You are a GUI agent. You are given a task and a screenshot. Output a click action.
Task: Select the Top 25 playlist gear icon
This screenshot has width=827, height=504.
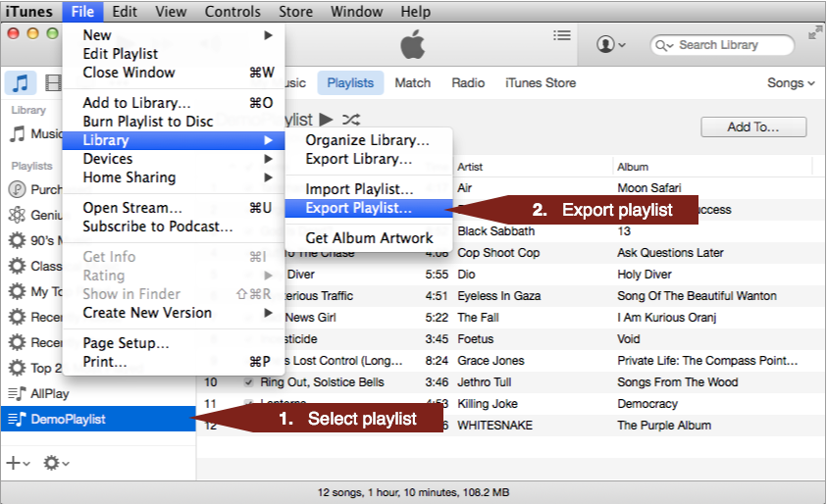coord(17,368)
